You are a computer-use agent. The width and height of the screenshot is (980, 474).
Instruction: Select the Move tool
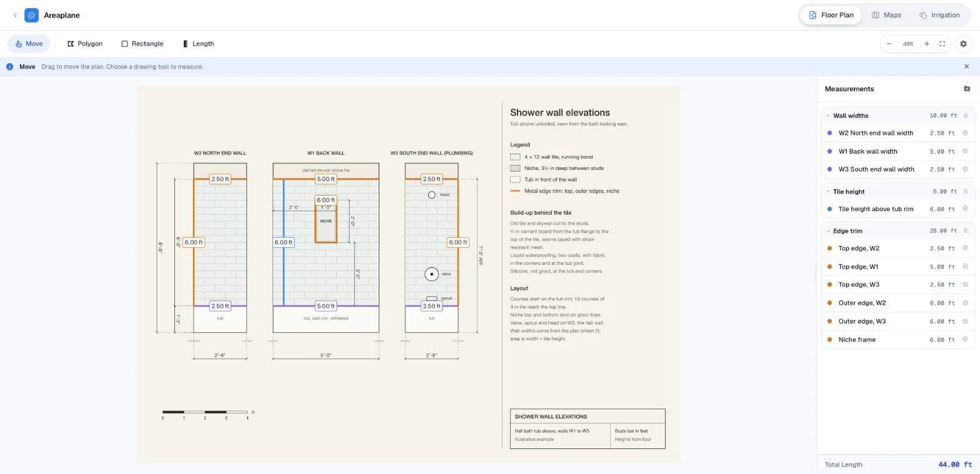(x=29, y=44)
